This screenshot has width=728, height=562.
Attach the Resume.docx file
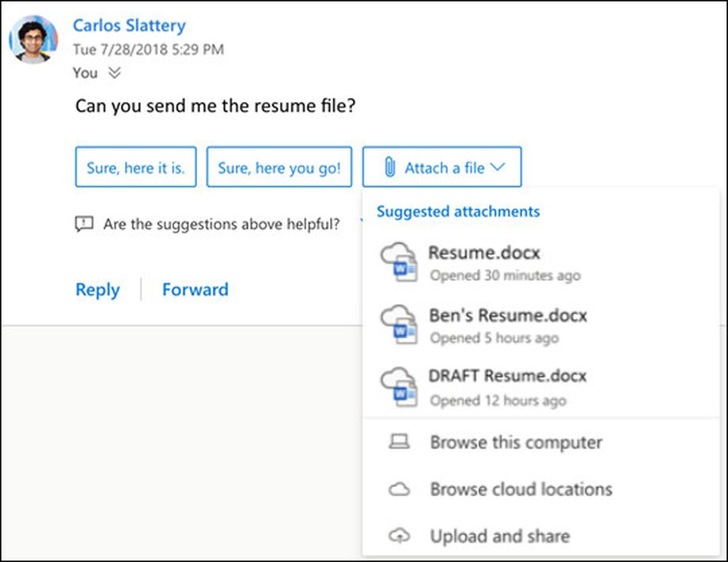click(x=483, y=253)
